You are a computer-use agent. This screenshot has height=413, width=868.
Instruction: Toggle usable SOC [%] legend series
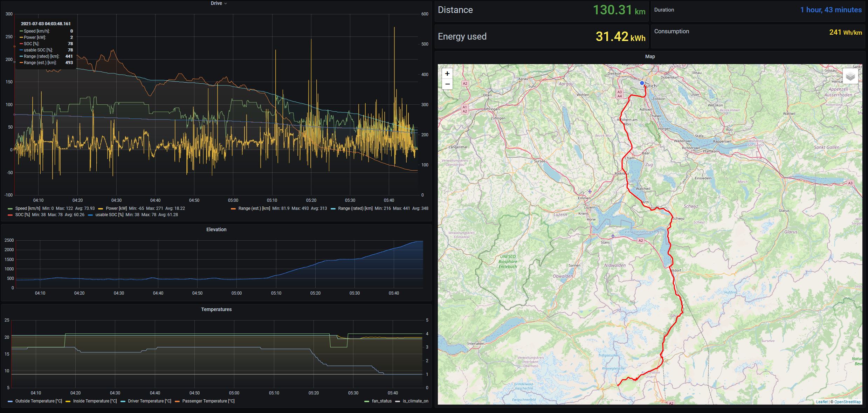[109, 215]
